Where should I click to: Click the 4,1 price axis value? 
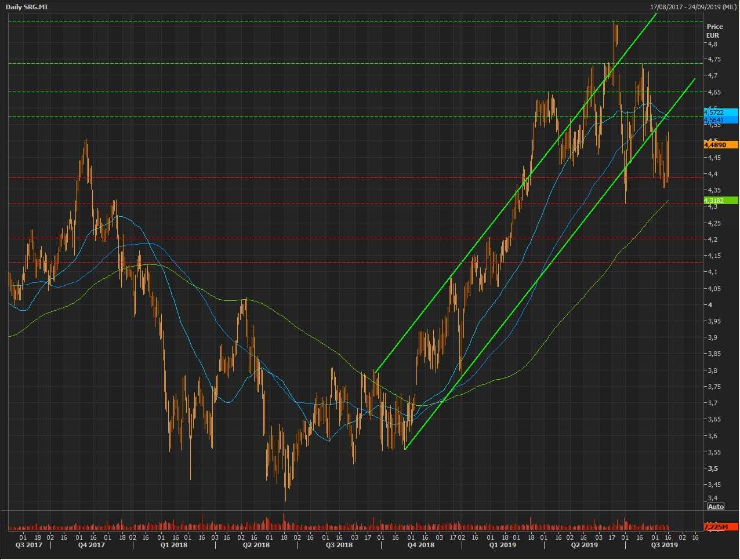712,272
